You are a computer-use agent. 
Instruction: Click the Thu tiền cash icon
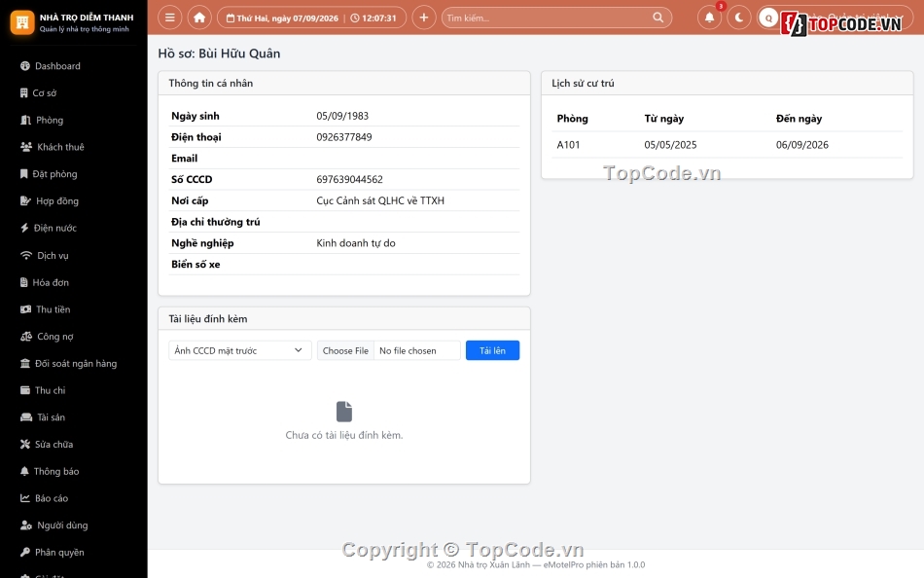(x=25, y=309)
